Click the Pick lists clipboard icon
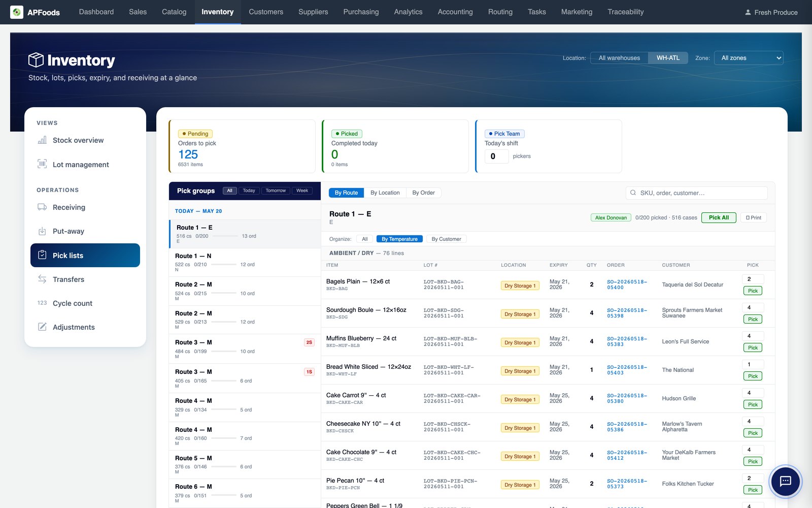812x508 pixels. coord(42,255)
